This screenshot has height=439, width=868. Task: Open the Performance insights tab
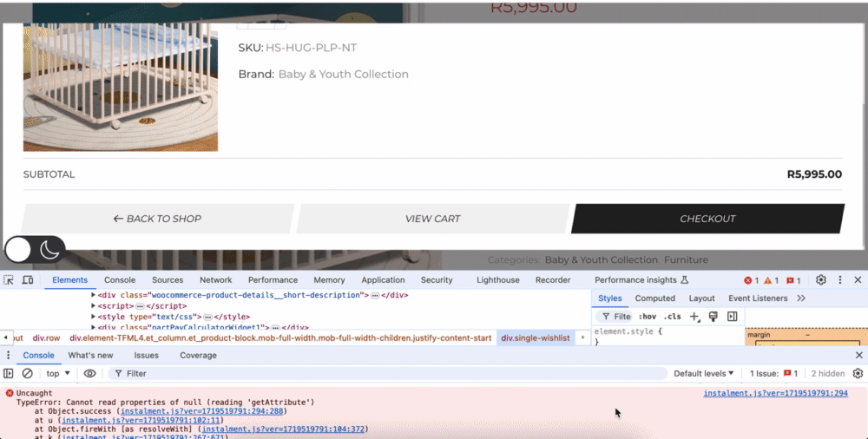tap(641, 280)
